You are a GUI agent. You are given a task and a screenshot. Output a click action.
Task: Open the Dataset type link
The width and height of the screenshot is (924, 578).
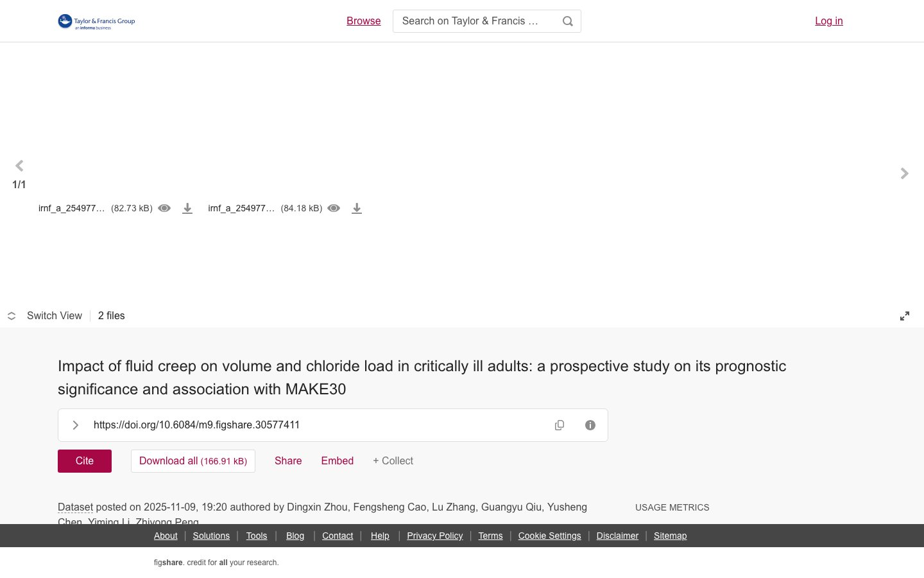tap(75, 507)
